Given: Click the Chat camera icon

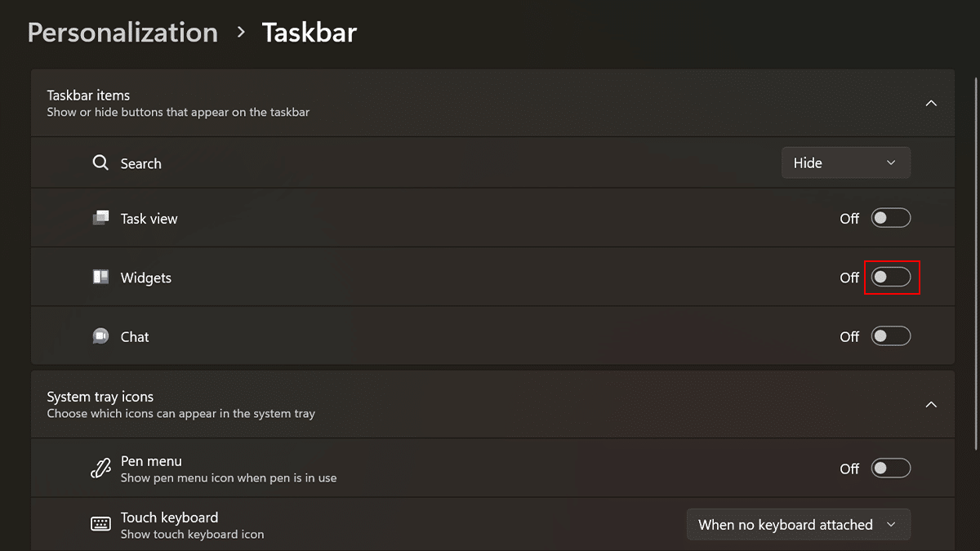Looking at the screenshot, I should [x=100, y=336].
